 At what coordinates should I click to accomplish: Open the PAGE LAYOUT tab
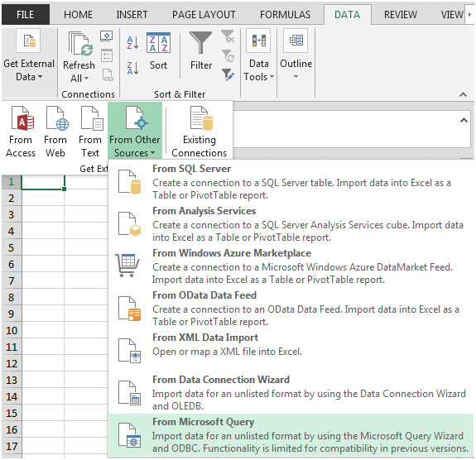point(204,15)
